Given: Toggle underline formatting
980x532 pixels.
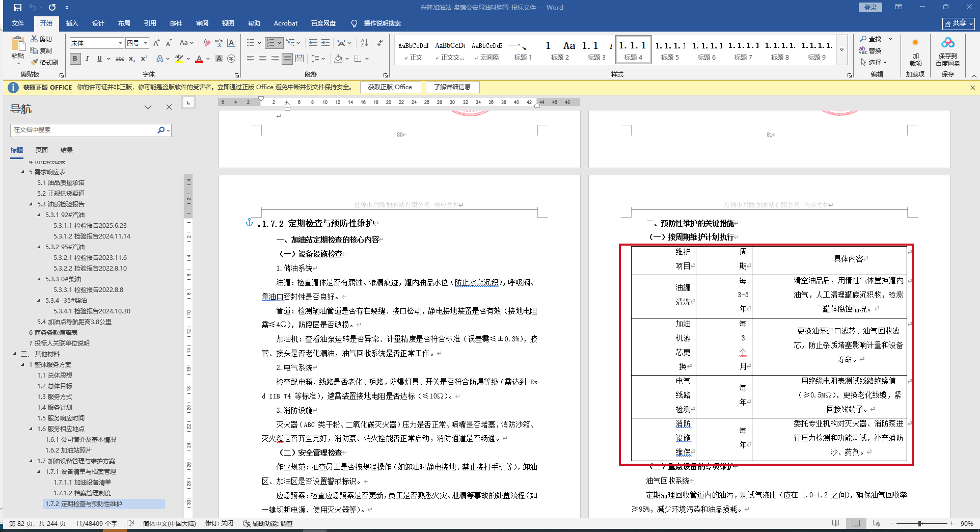Looking at the screenshot, I should tap(99, 59).
